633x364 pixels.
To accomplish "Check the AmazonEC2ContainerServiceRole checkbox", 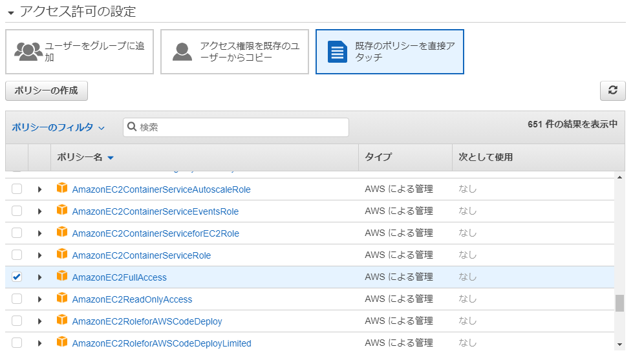I will coord(17,255).
